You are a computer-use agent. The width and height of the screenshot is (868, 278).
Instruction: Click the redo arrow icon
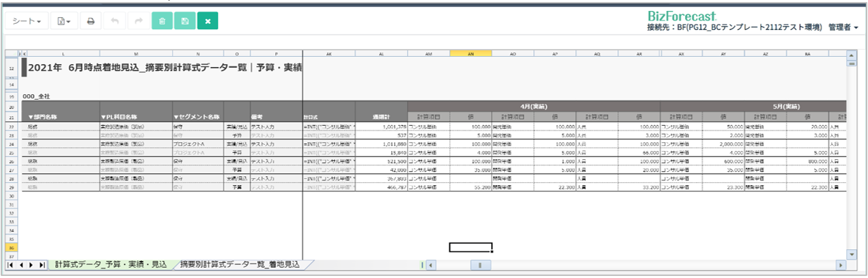pos(139,21)
